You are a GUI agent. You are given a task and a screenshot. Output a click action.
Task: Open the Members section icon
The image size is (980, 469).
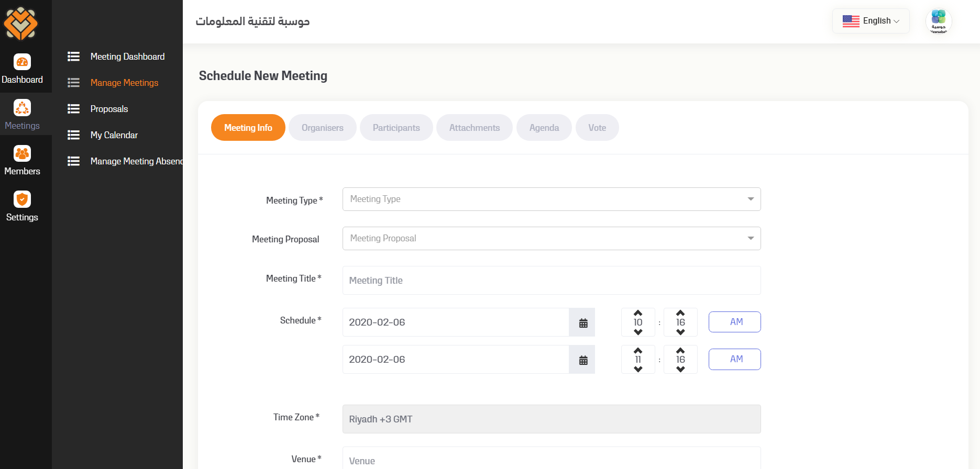coord(22,154)
